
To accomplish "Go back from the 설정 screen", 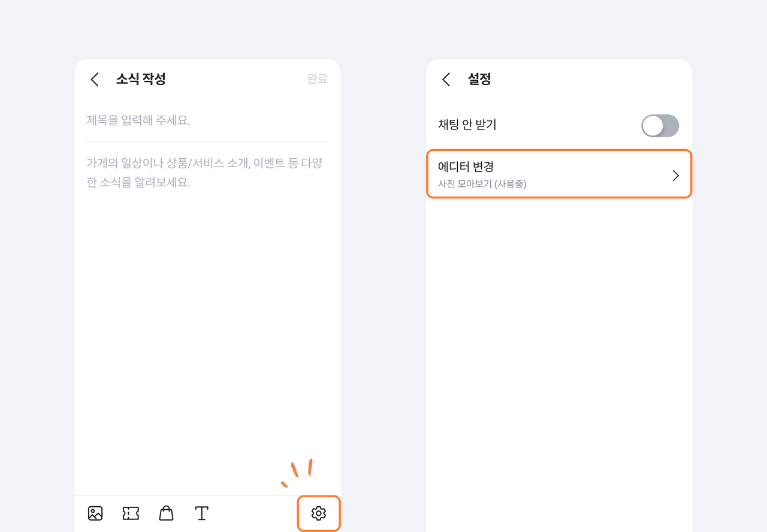I will [446, 79].
